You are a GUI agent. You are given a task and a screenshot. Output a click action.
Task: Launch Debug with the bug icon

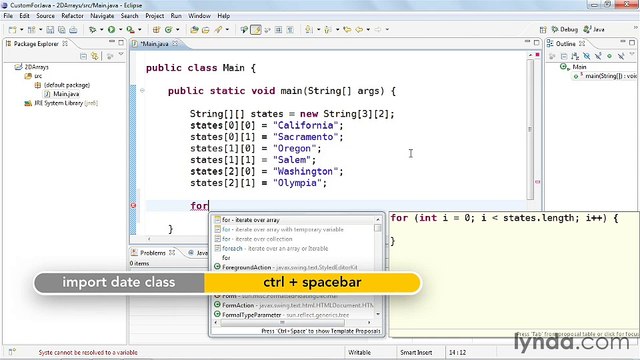pyautogui.click(x=92, y=29)
